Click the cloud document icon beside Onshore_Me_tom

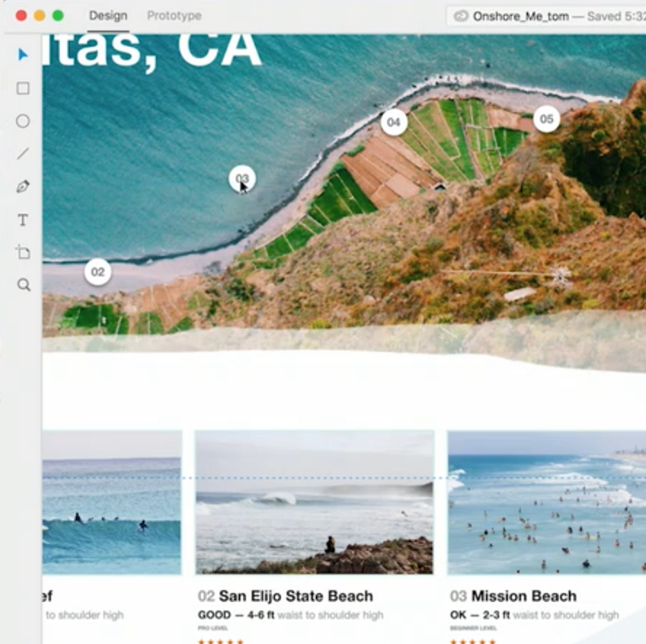coord(461,16)
